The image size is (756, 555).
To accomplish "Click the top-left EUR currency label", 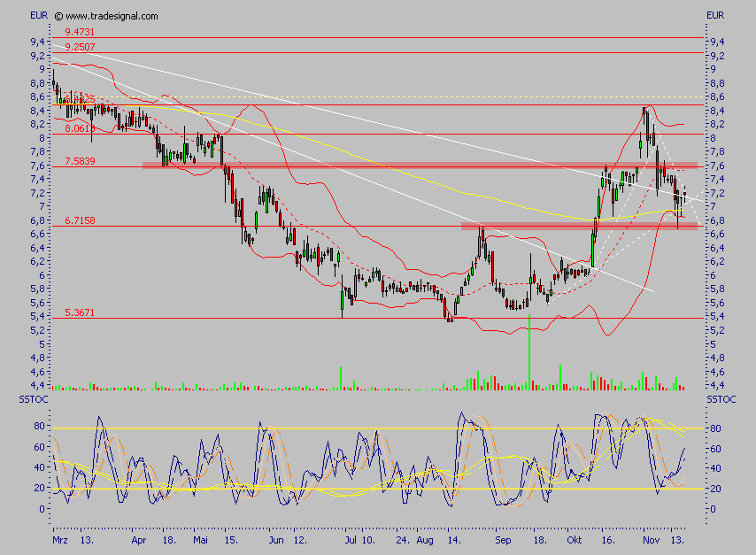I will coord(39,16).
